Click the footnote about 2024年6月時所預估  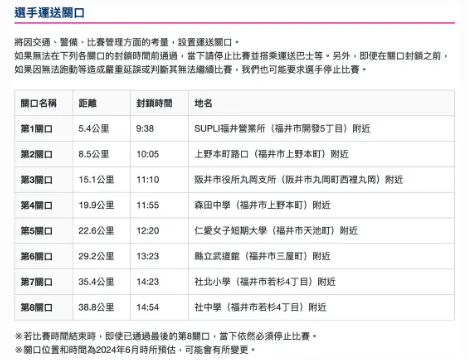tap(135, 350)
